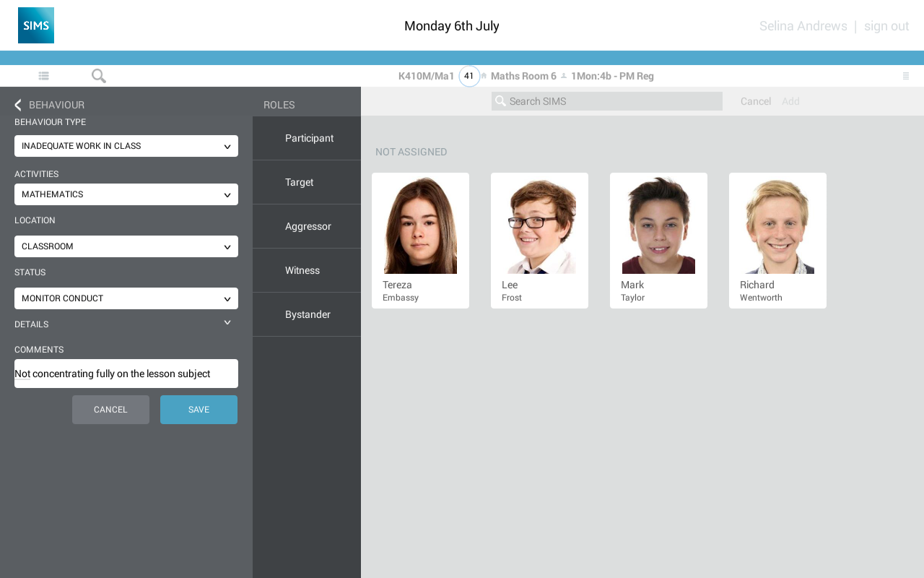Click Cancel next to the search bar
This screenshot has height=578, width=924.
(x=756, y=101)
